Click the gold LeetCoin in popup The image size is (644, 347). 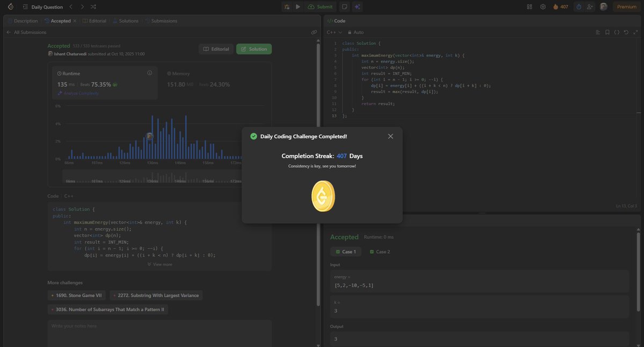point(323,196)
